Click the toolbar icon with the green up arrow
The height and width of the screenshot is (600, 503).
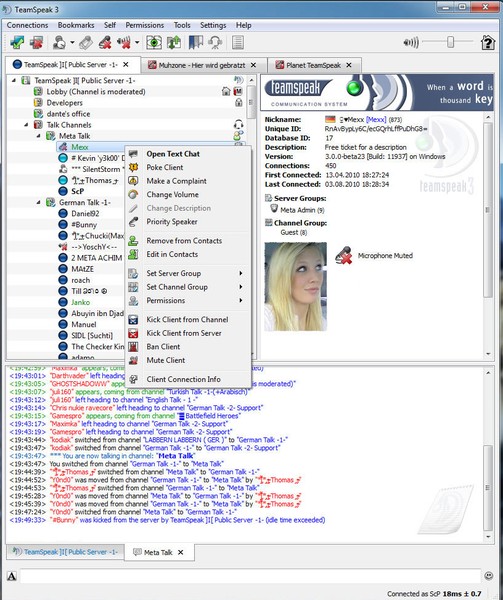(x=174, y=42)
